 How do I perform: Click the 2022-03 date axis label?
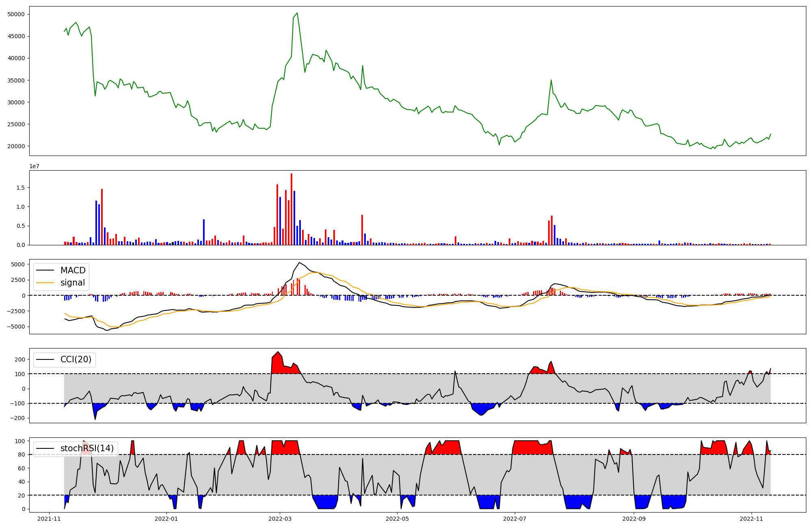(280, 519)
